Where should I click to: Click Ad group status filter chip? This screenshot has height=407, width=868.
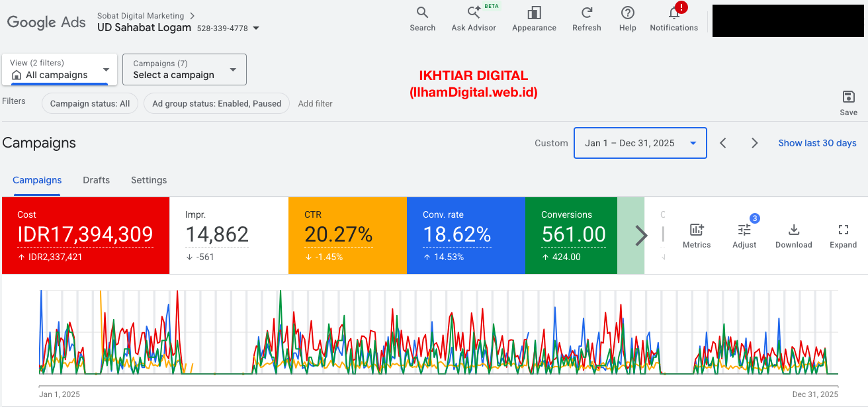pyautogui.click(x=216, y=103)
